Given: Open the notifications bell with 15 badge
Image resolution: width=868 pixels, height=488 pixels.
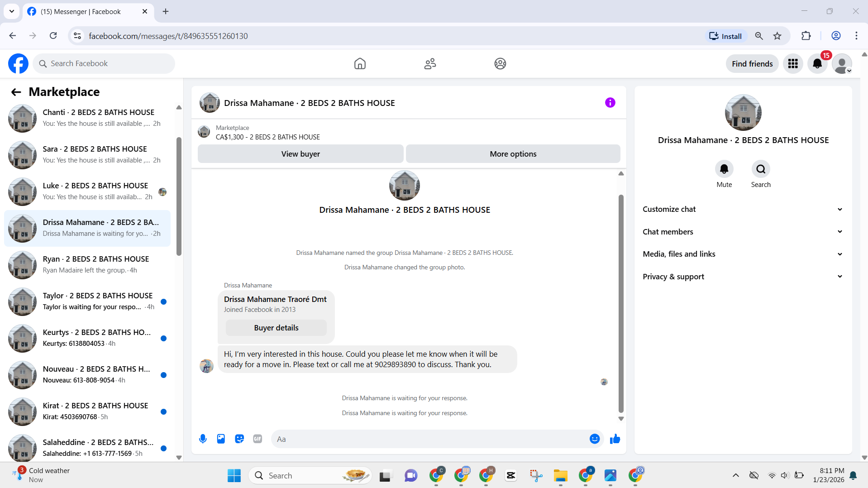Looking at the screenshot, I should 817,64.
